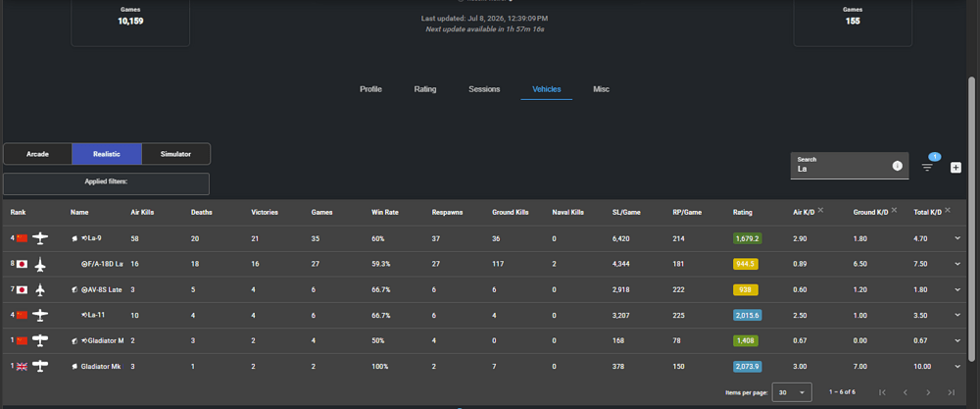Click the search info icon

898,166
